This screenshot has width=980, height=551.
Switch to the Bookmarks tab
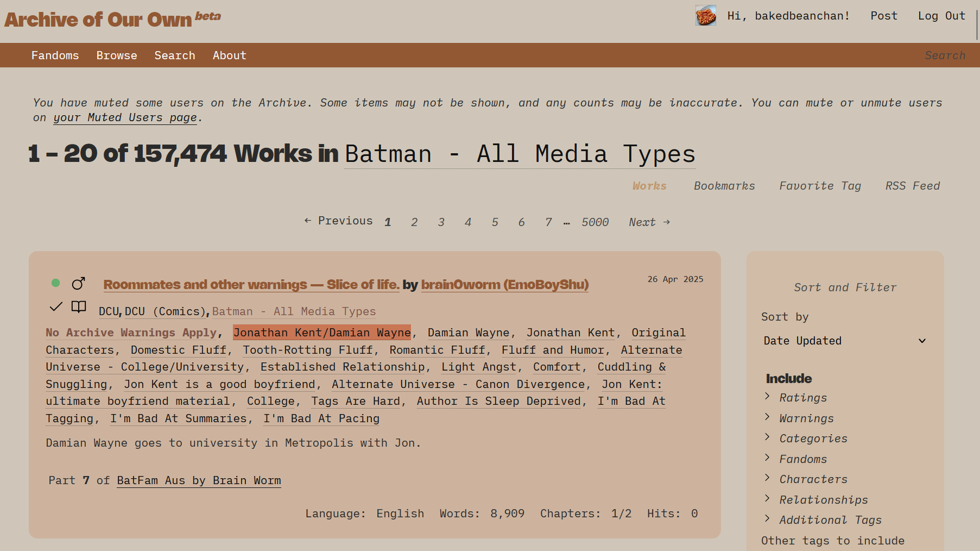click(724, 186)
